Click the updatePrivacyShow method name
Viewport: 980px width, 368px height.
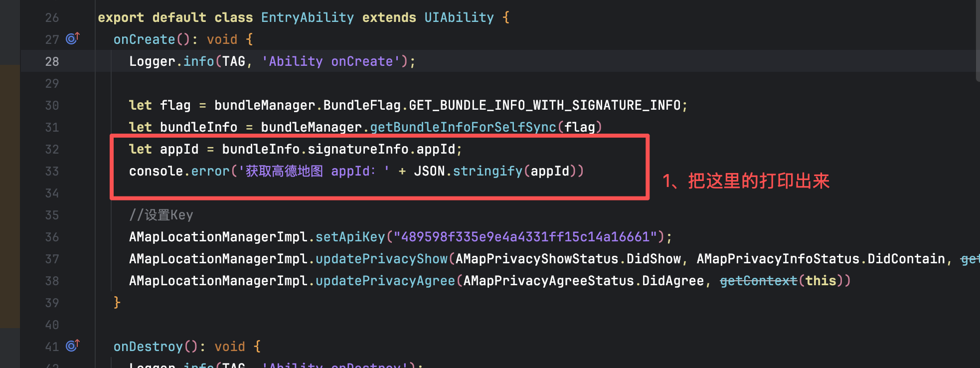381,259
